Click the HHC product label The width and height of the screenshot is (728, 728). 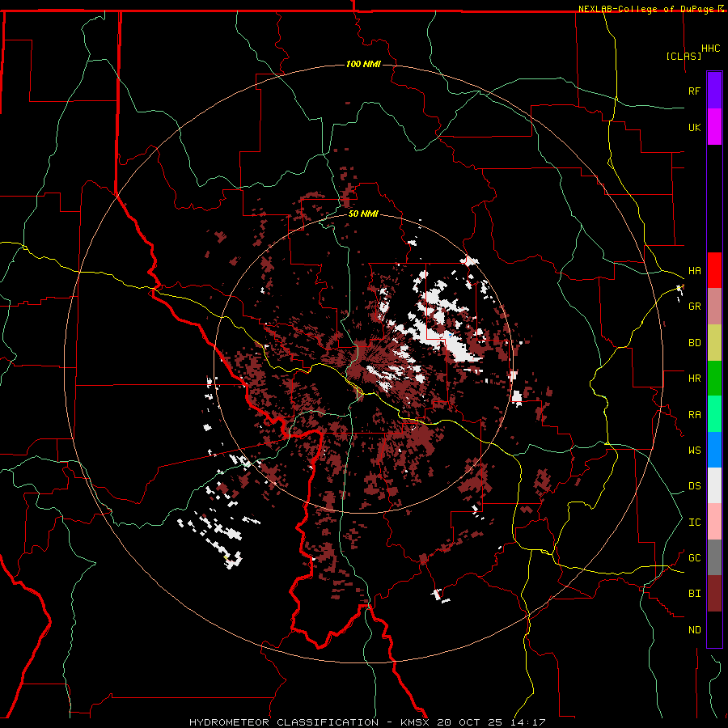point(710,49)
